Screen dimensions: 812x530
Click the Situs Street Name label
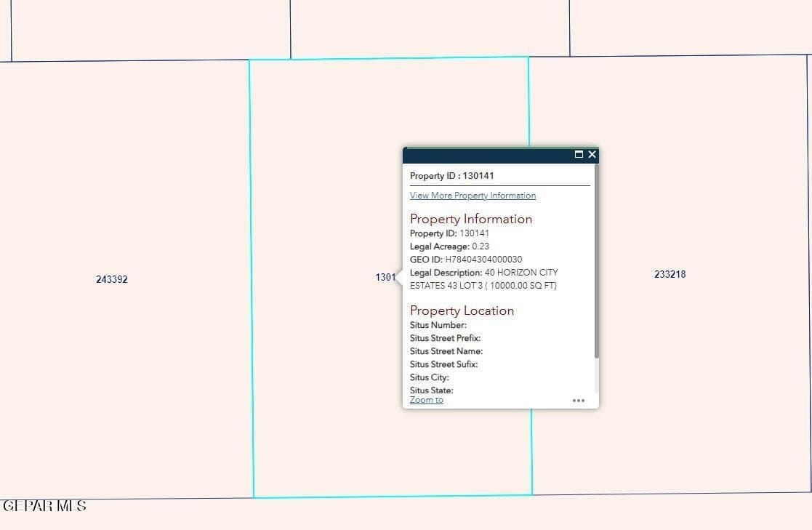tap(446, 350)
